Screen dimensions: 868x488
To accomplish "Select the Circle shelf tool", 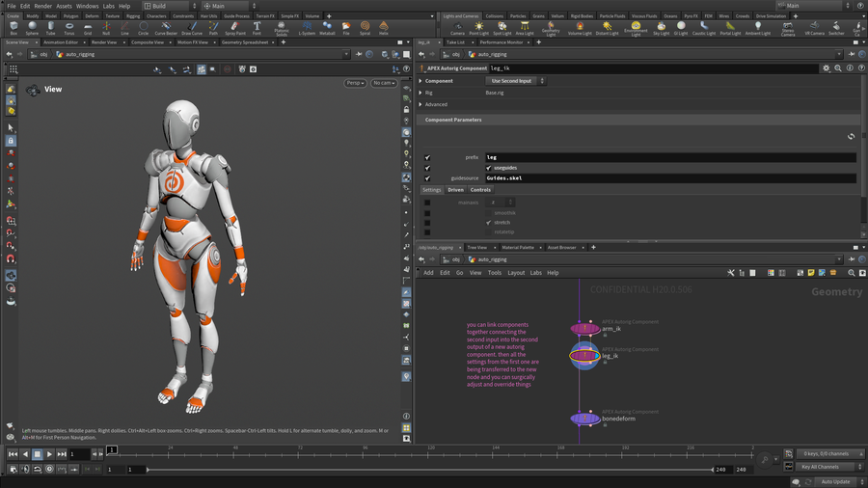I will point(144,28).
